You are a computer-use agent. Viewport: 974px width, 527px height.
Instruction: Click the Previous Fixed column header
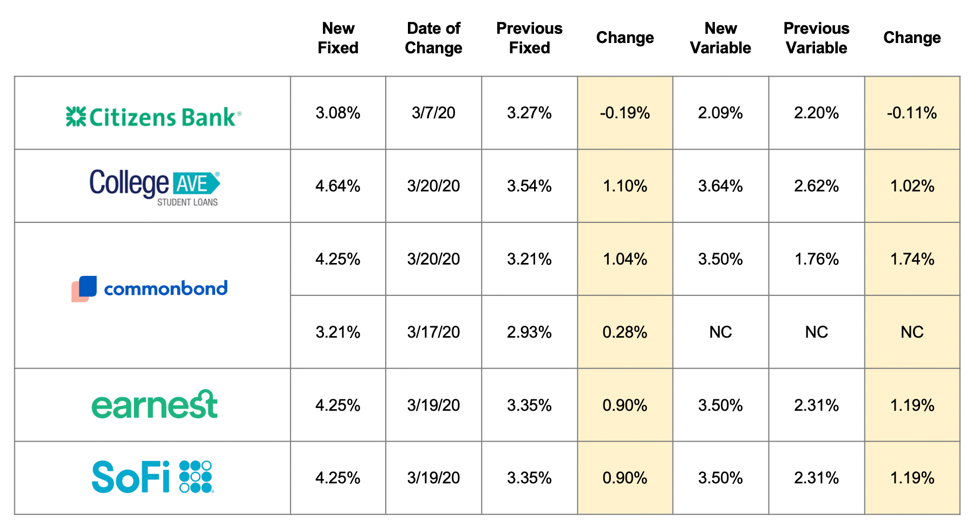click(x=529, y=38)
